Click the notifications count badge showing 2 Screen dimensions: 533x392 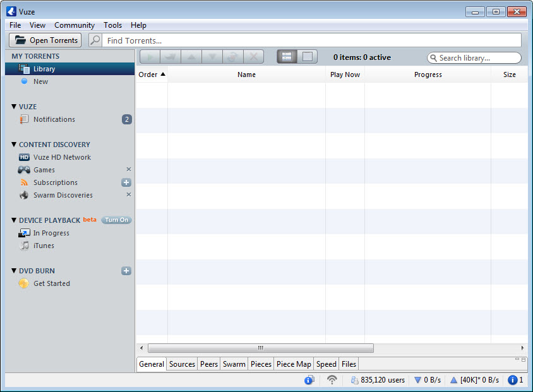pyautogui.click(x=127, y=119)
